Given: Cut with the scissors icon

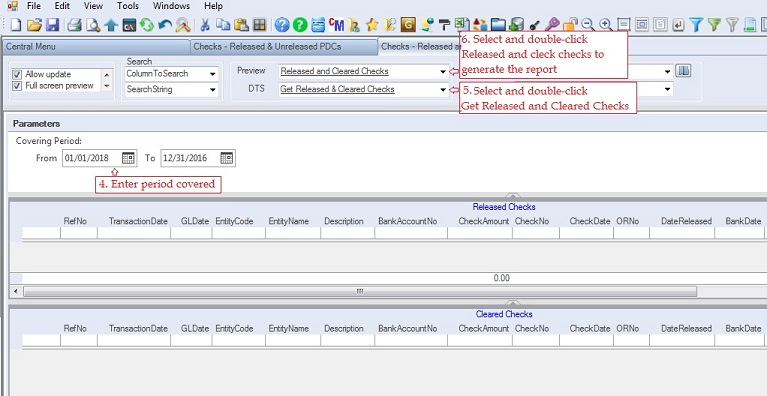Looking at the screenshot, I should tap(205, 24).
